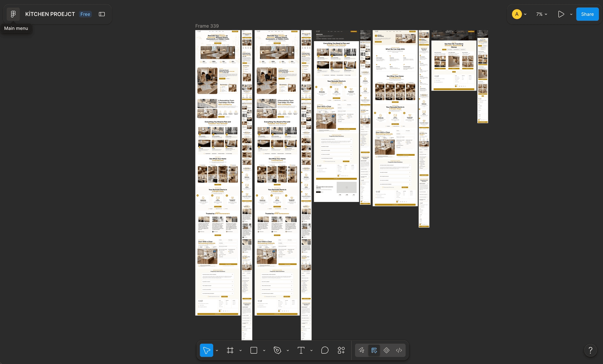This screenshot has height=364, width=603.
Task: Switch to Dev Mode code toggle
Action: click(399, 350)
